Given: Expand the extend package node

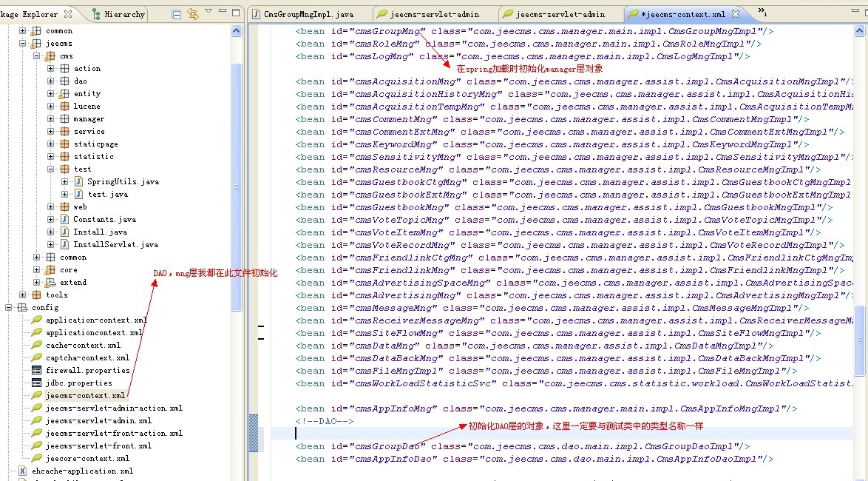Looking at the screenshot, I should coord(36,283).
